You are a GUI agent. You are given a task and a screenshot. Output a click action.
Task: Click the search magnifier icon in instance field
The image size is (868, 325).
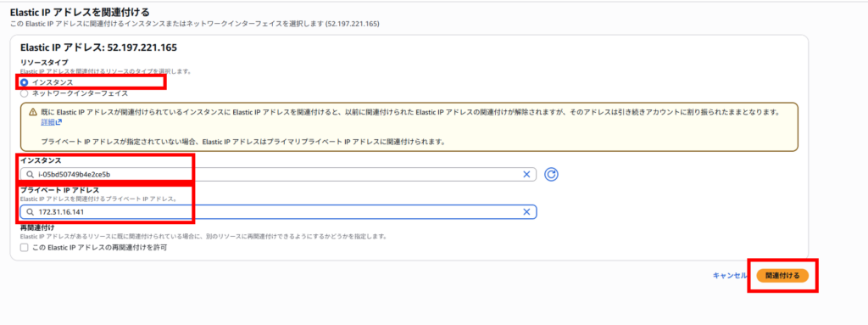[31, 175]
